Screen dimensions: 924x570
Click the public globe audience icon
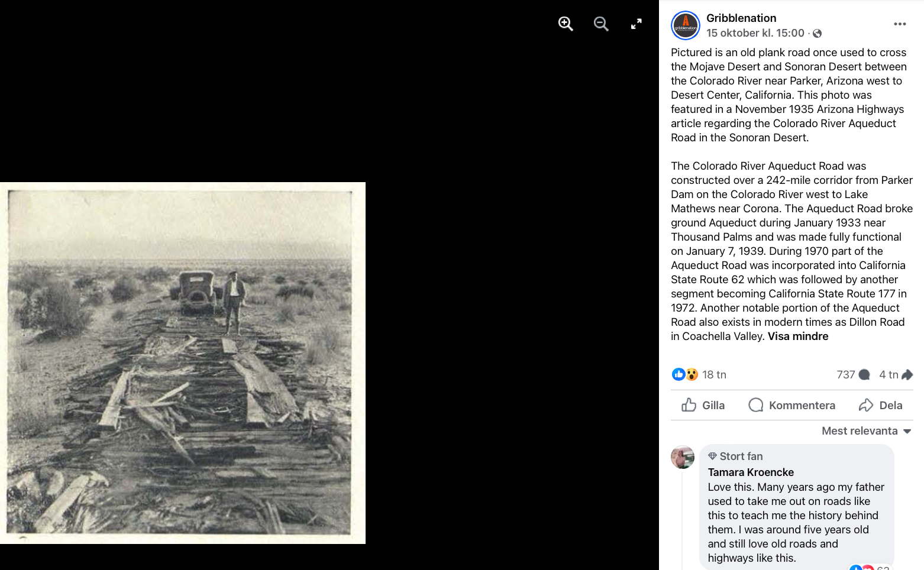pos(818,34)
